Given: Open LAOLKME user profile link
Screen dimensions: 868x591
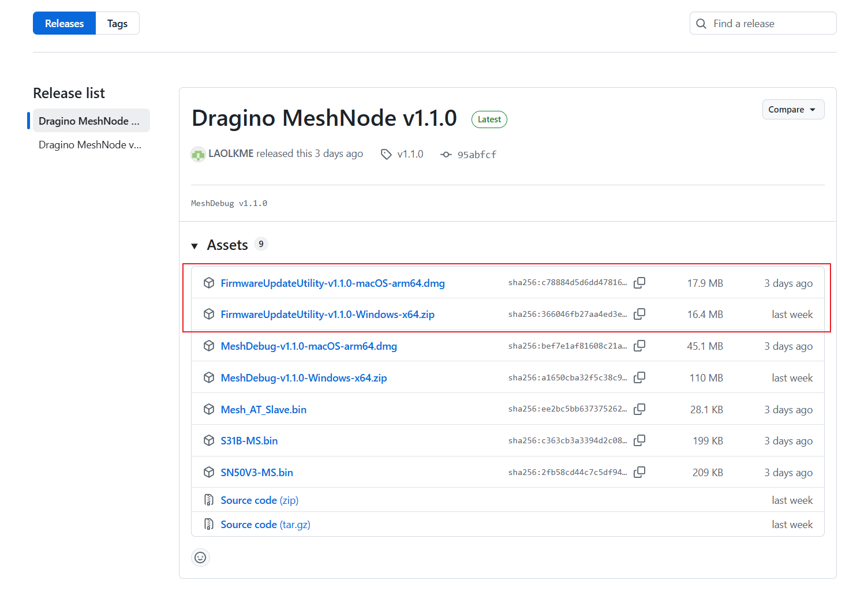Looking at the screenshot, I should pos(231,154).
